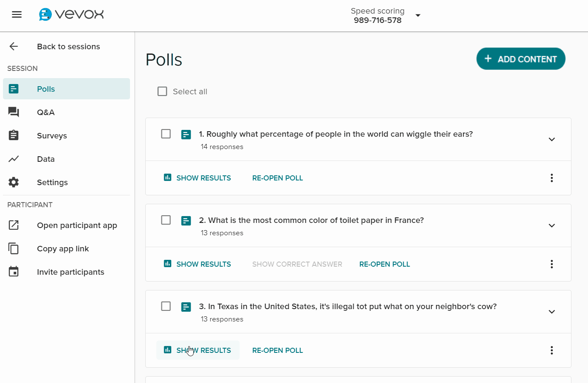
Task: Show results for toilet paper poll
Action: pyautogui.click(x=198, y=264)
